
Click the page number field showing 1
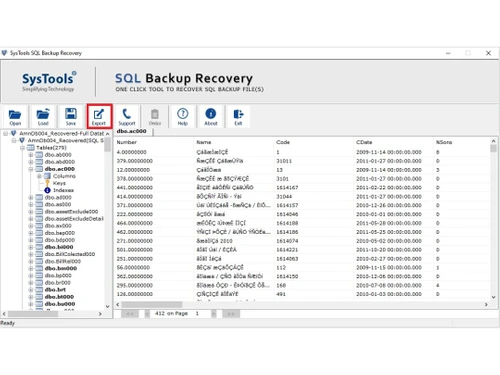(197, 314)
